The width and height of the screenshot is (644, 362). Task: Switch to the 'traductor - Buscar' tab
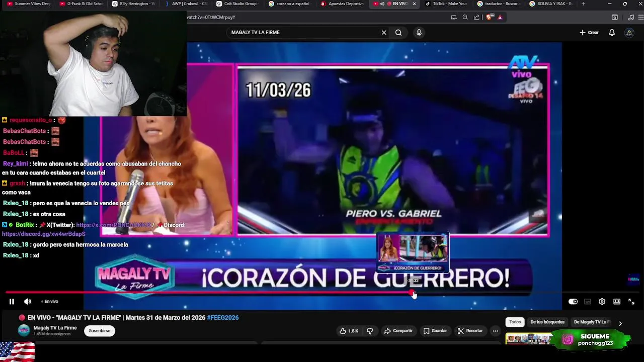(499, 4)
